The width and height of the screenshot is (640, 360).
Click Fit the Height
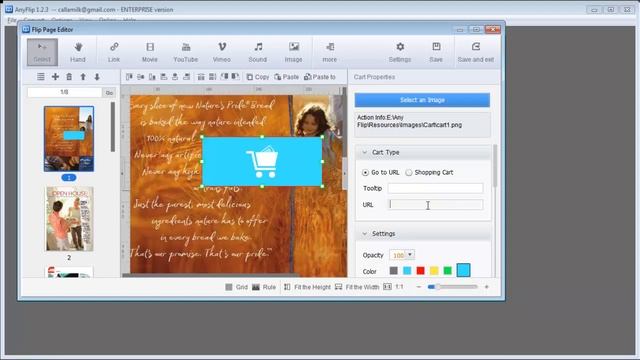coord(307,287)
